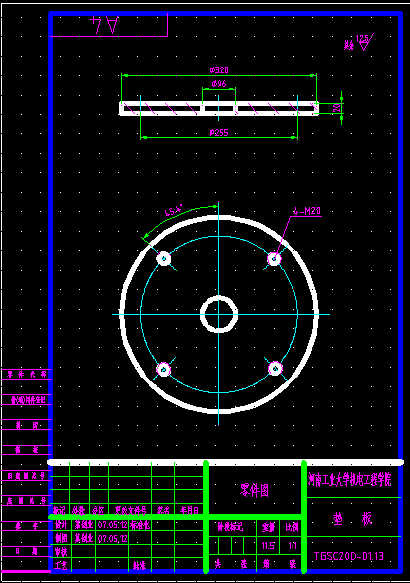Select the 4-M20 leader annotation
410x583 pixels.
tap(307, 211)
